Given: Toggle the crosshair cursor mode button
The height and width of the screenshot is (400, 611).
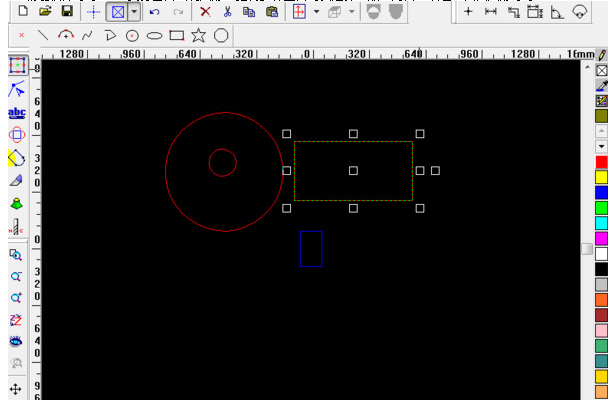Looking at the screenshot, I should 93,12.
